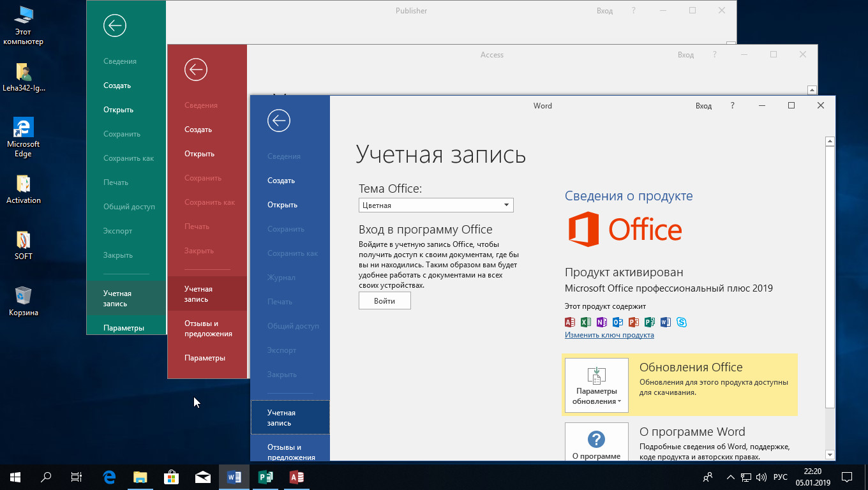Open the notification center icon
868x490 pixels.
pyautogui.click(x=847, y=477)
